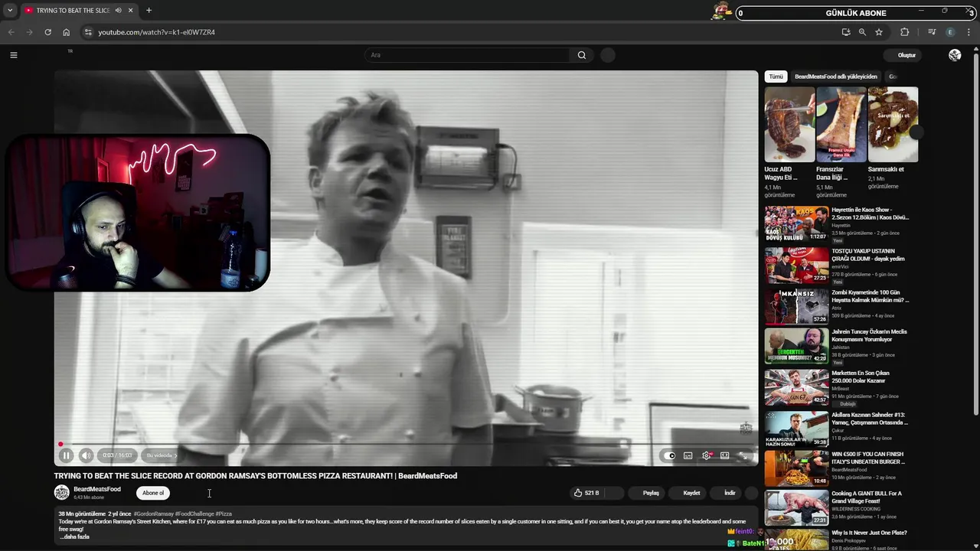980x551 pixels.
Task: Open the player settings gear
Action: coord(707,455)
